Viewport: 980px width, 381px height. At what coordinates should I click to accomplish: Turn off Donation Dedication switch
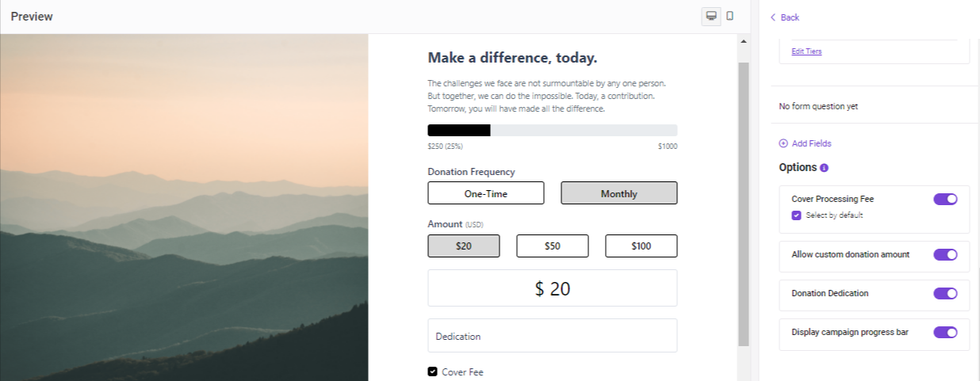946,293
